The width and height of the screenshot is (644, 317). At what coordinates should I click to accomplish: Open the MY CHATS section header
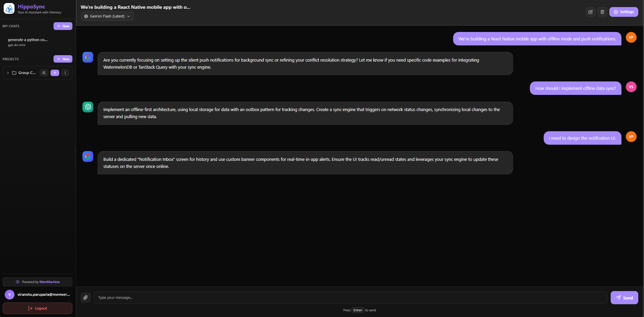pos(11,26)
